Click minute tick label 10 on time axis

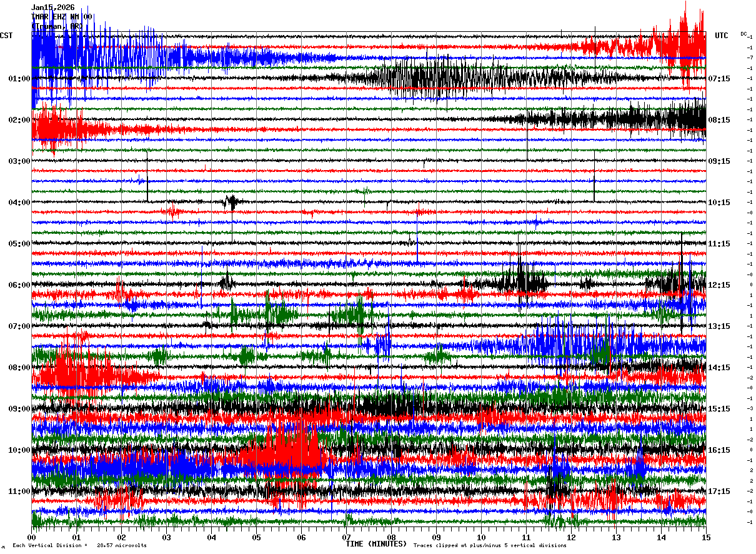pos(482,537)
